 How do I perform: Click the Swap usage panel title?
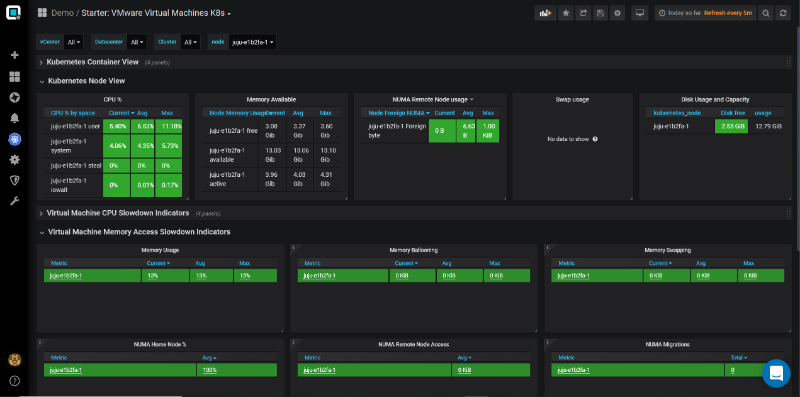572,100
